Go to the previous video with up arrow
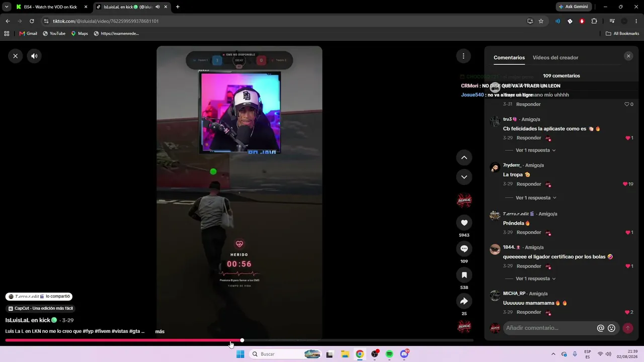 point(464,157)
